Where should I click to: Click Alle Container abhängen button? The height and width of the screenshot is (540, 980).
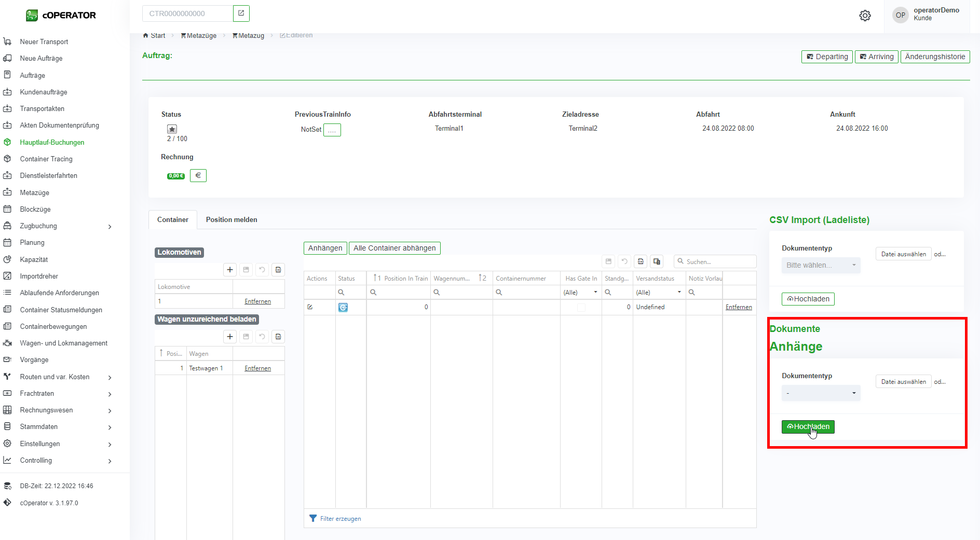[394, 248]
